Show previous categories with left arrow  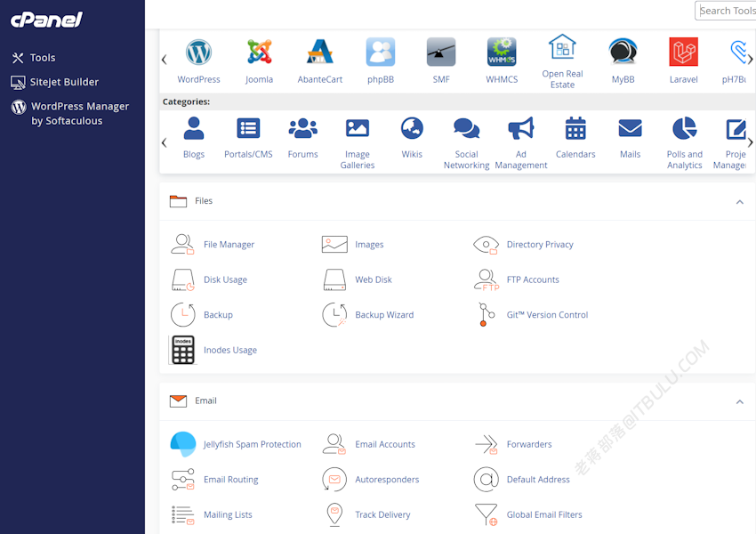[x=164, y=142]
